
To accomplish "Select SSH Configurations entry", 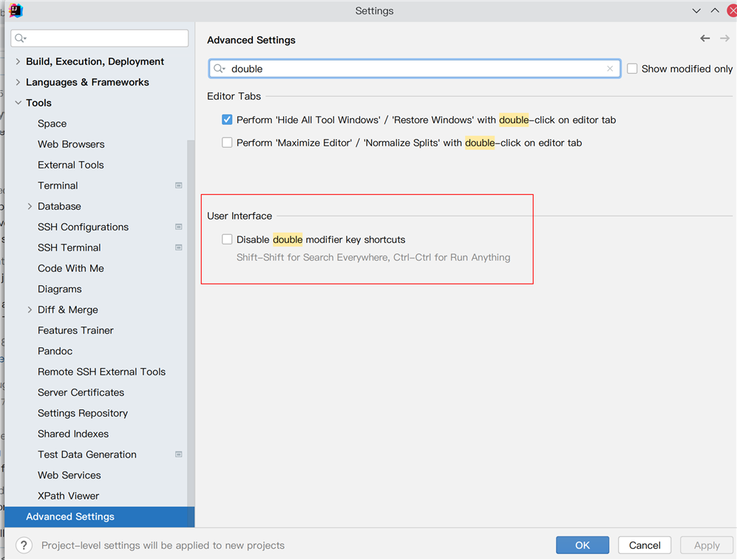I will 84,227.
